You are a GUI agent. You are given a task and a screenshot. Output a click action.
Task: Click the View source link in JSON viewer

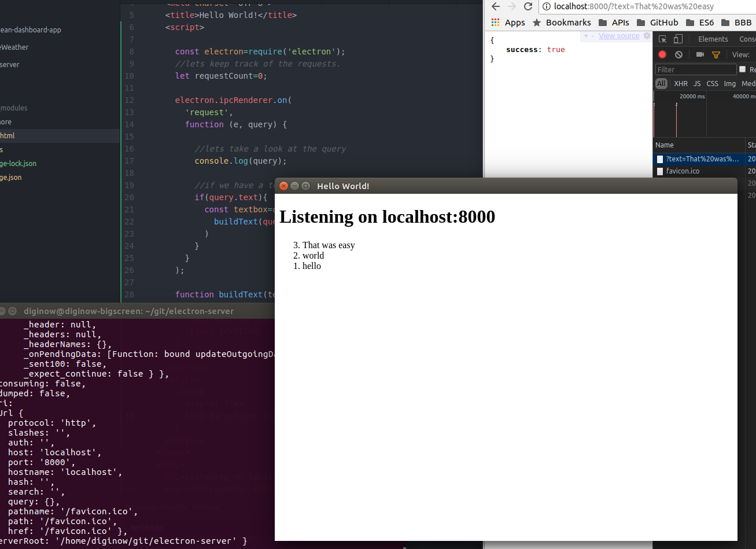point(619,36)
